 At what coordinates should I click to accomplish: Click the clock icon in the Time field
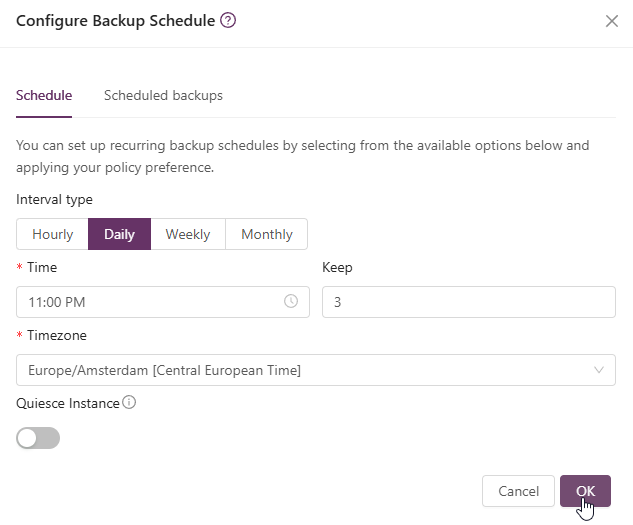click(x=291, y=301)
